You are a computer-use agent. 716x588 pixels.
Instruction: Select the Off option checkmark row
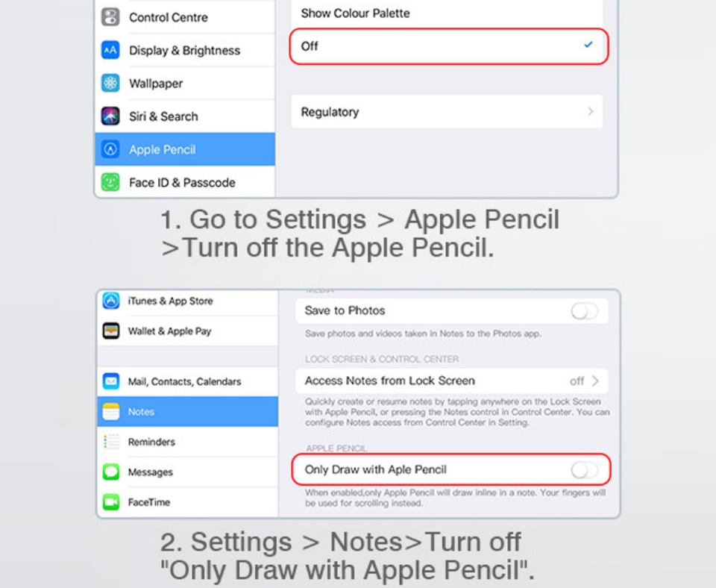tap(449, 46)
